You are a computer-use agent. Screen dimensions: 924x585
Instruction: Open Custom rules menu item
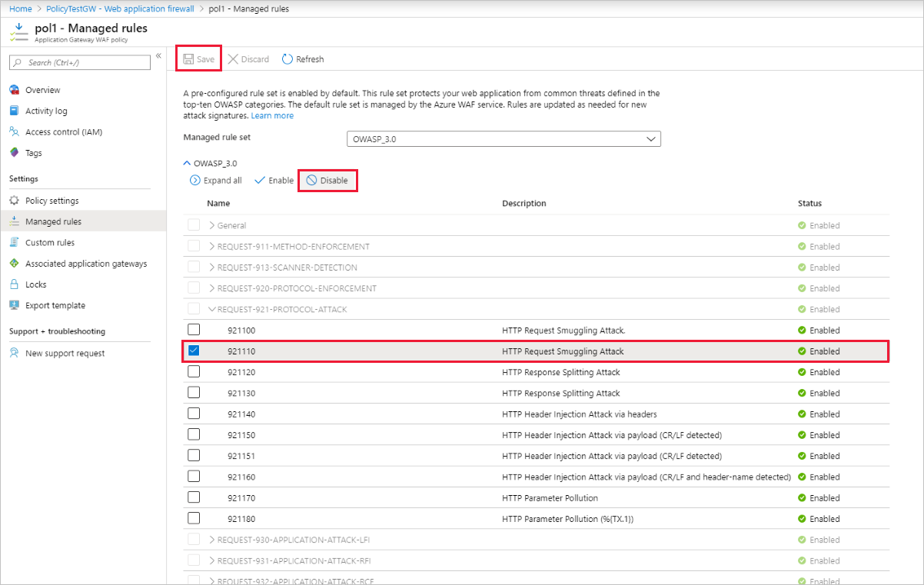coord(50,242)
